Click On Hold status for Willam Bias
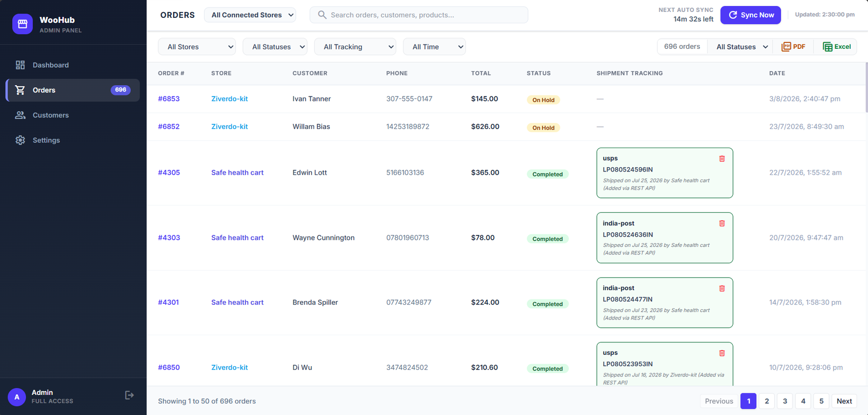Image resolution: width=868 pixels, height=415 pixels. (x=543, y=128)
